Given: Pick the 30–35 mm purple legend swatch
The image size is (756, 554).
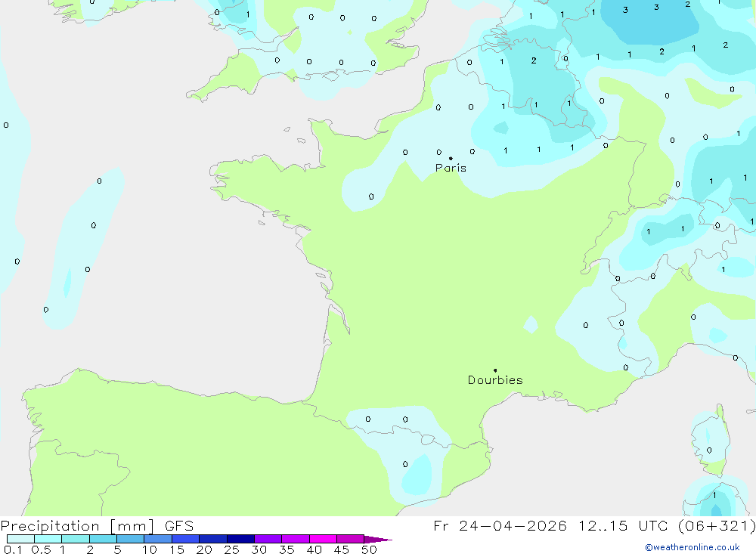Looking at the screenshot, I should pyautogui.click(x=268, y=539).
